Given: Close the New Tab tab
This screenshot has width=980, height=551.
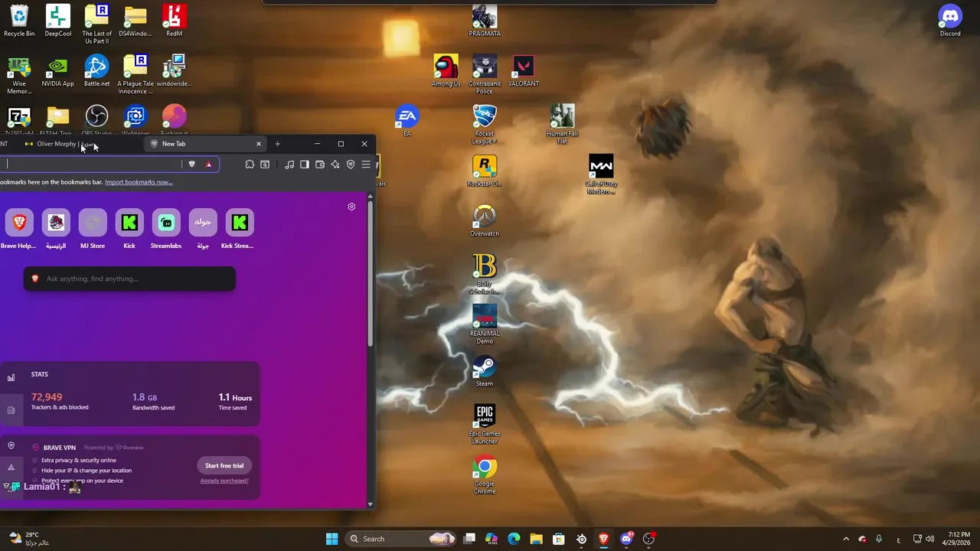Looking at the screenshot, I should (259, 144).
